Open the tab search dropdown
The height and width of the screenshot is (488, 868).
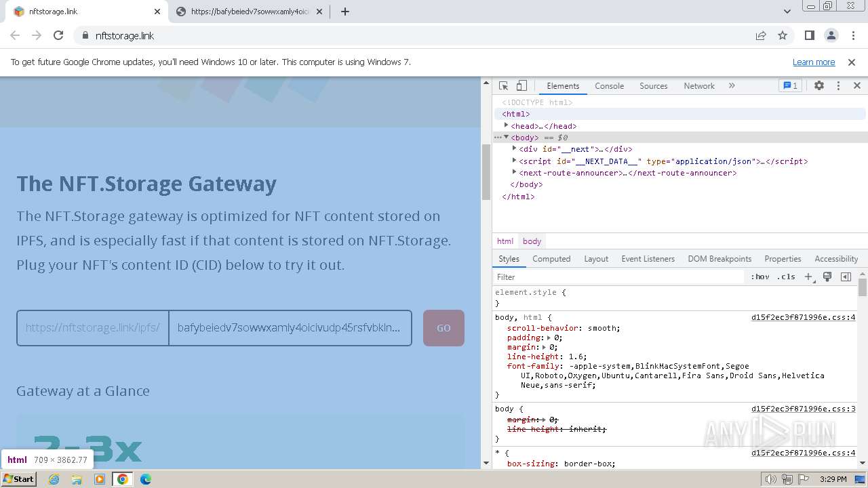coord(787,12)
